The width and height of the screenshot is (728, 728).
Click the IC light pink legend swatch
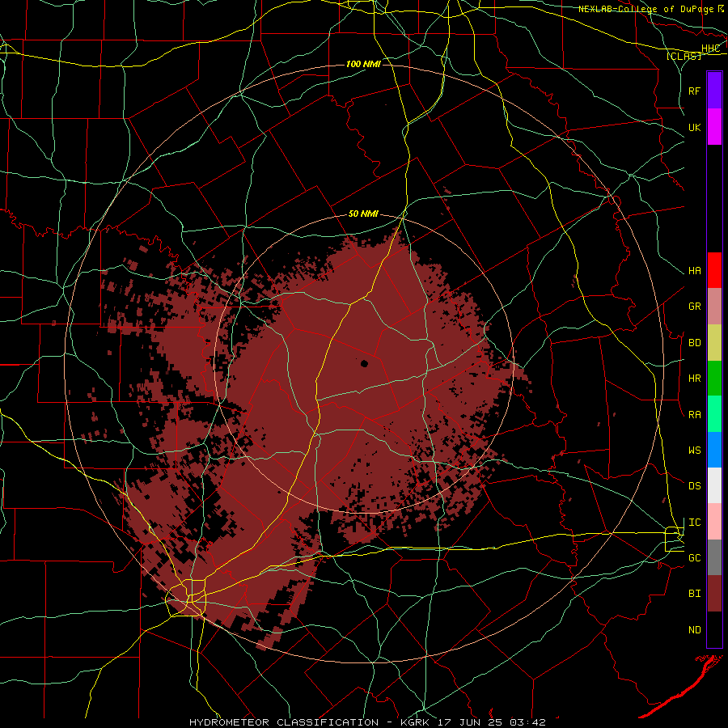(714, 522)
